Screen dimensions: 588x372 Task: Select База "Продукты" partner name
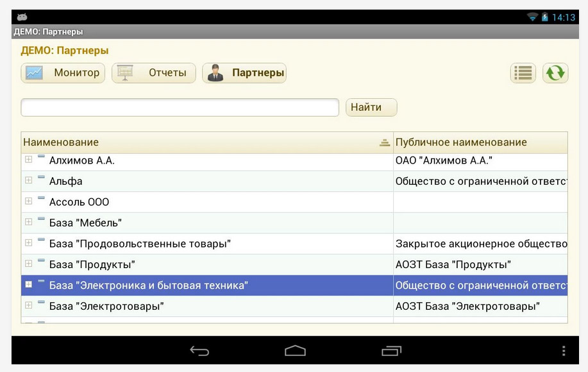tap(92, 265)
